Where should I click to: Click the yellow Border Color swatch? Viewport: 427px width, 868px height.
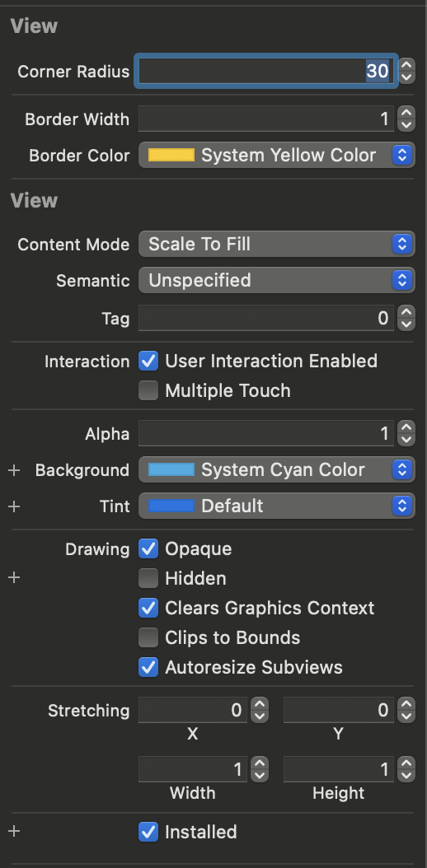tap(171, 155)
